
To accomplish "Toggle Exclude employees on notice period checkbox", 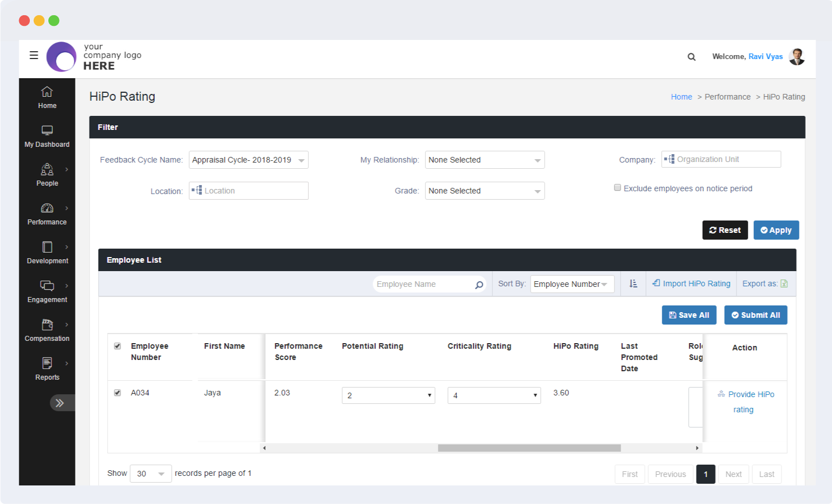I will point(618,188).
